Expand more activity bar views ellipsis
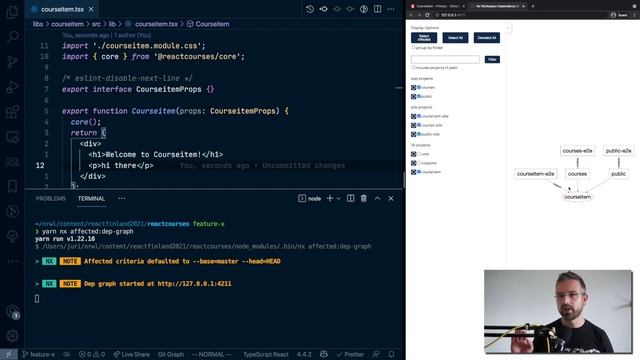Screen dimensions: 640x360 (12, 261)
